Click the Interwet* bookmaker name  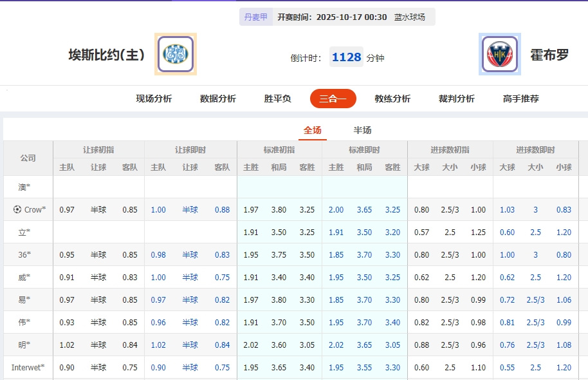click(x=27, y=367)
